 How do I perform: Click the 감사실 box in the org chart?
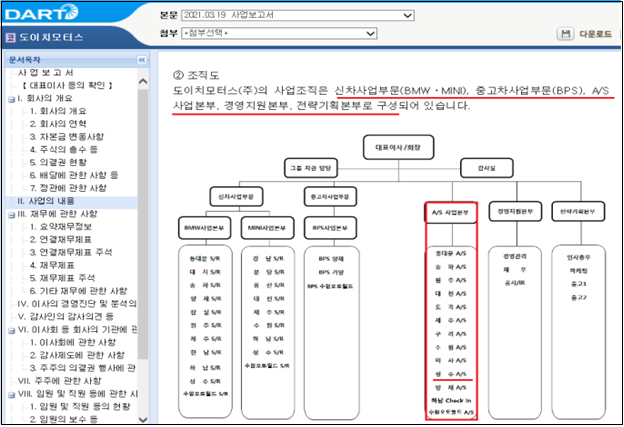pyautogui.click(x=486, y=168)
